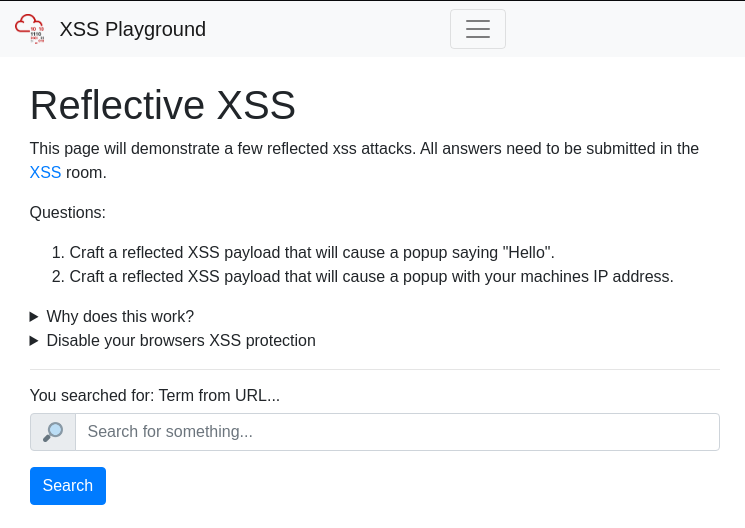This screenshot has width=745, height=528.
Task: Focus the "Search for something..." input field
Action: tap(397, 432)
